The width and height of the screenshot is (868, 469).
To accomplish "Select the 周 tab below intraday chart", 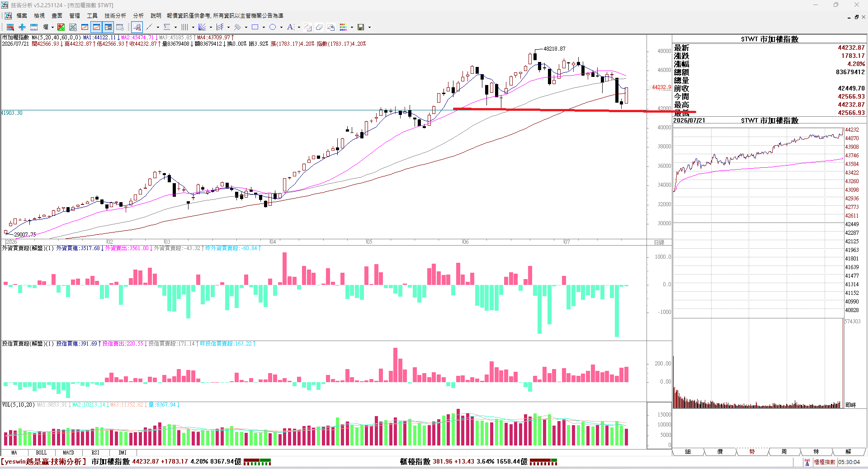I will pos(784,452).
